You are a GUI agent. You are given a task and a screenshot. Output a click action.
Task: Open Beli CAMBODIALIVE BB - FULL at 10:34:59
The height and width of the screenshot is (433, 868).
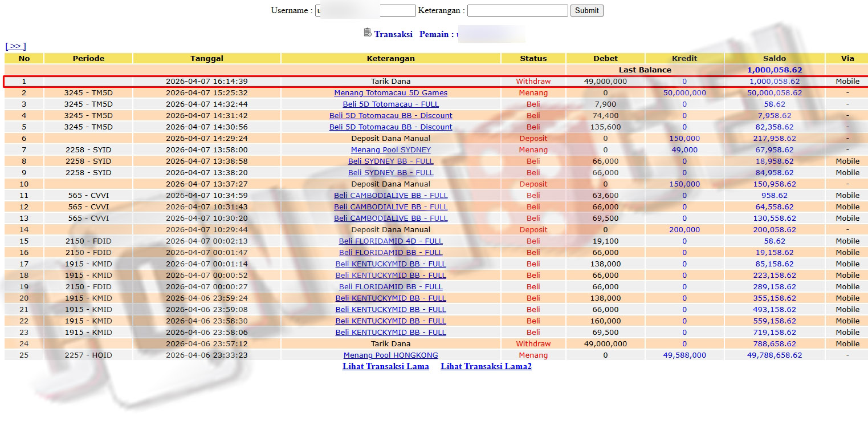click(391, 196)
